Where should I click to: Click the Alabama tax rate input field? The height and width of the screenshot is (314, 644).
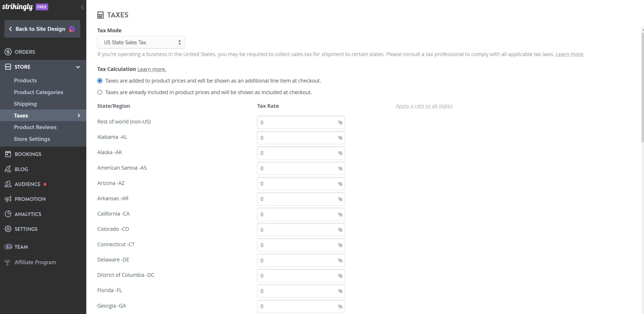pos(301,138)
